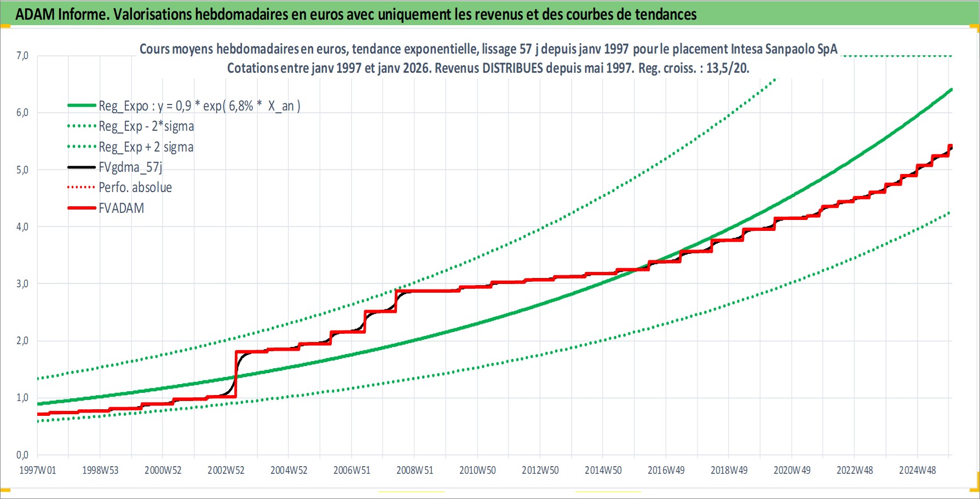Select the x-axis label "2010W50"
The height and width of the screenshot is (499, 980).
(477, 470)
